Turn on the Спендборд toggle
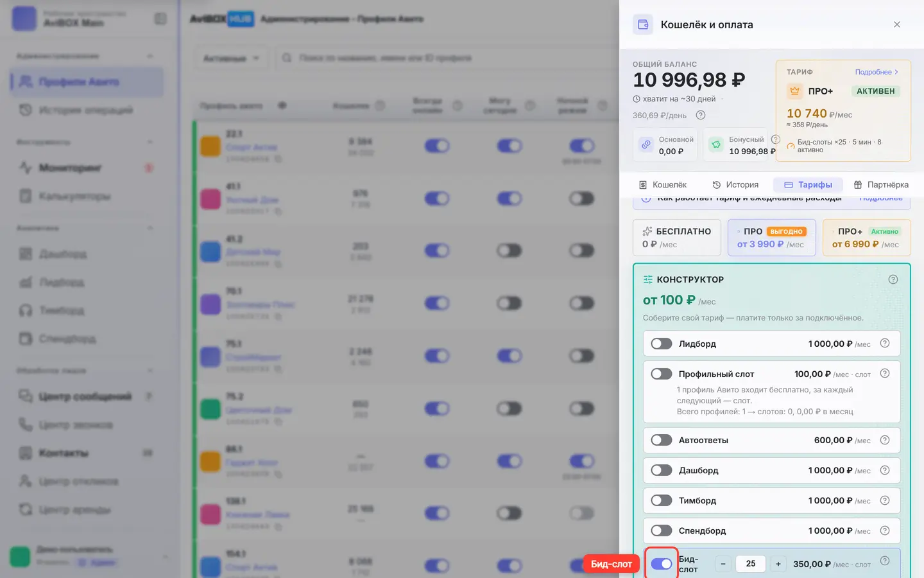This screenshot has height=578, width=924. click(662, 530)
